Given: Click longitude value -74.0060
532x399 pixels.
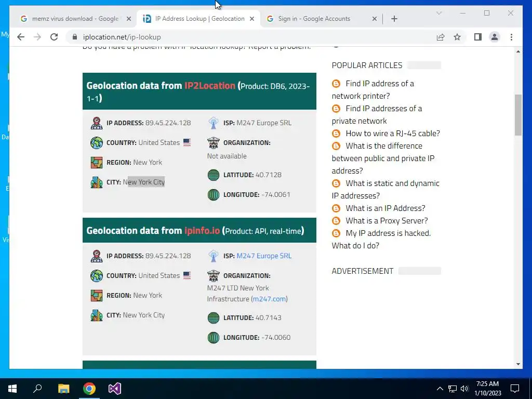Looking at the screenshot, I should click(x=276, y=337).
